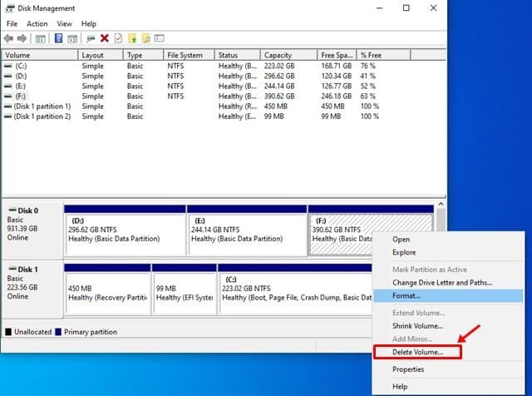The image size is (532, 396).
Task: Click the Show/Hide Action Pane icon
Action: 72,39
